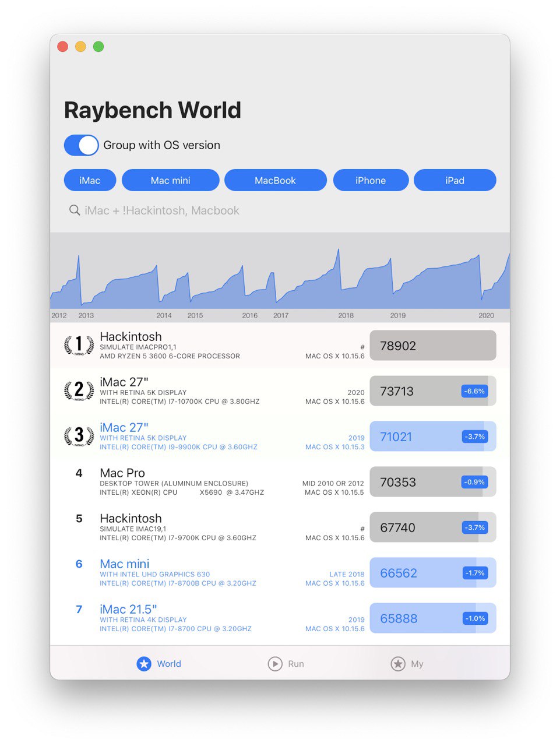Click the My star icon
560x746 pixels.
398,664
